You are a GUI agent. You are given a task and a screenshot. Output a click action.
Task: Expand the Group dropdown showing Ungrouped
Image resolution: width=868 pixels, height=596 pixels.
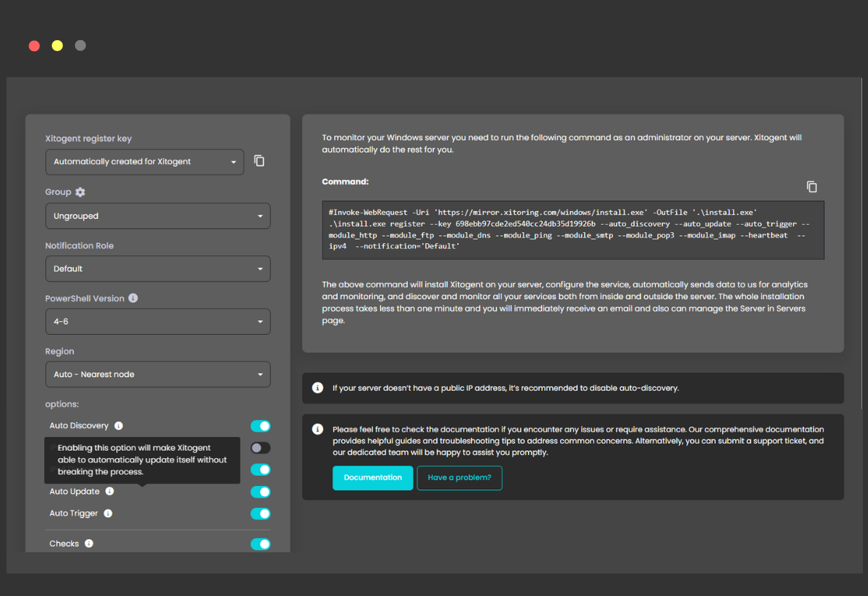[x=158, y=216]
